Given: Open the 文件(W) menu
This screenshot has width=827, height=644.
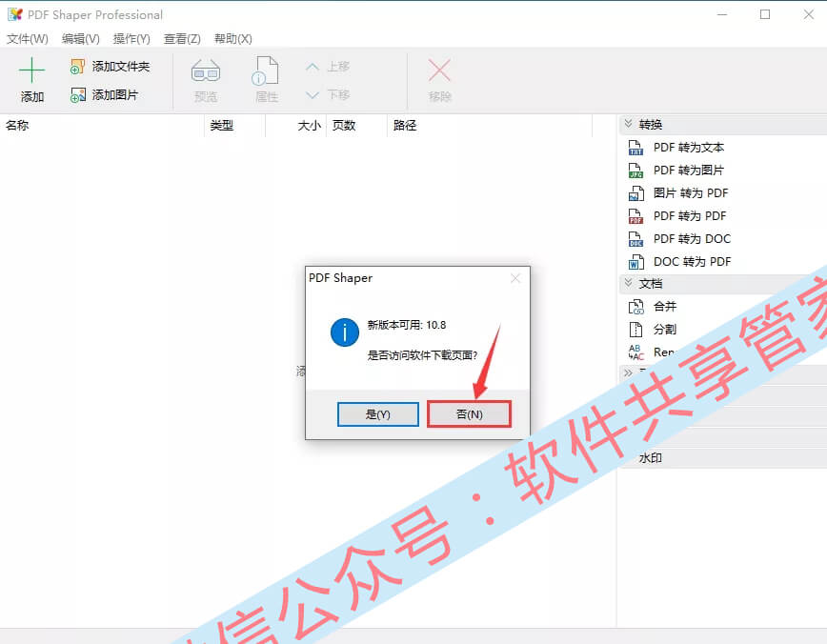Looking at the screenshot, I should [28, 39].
